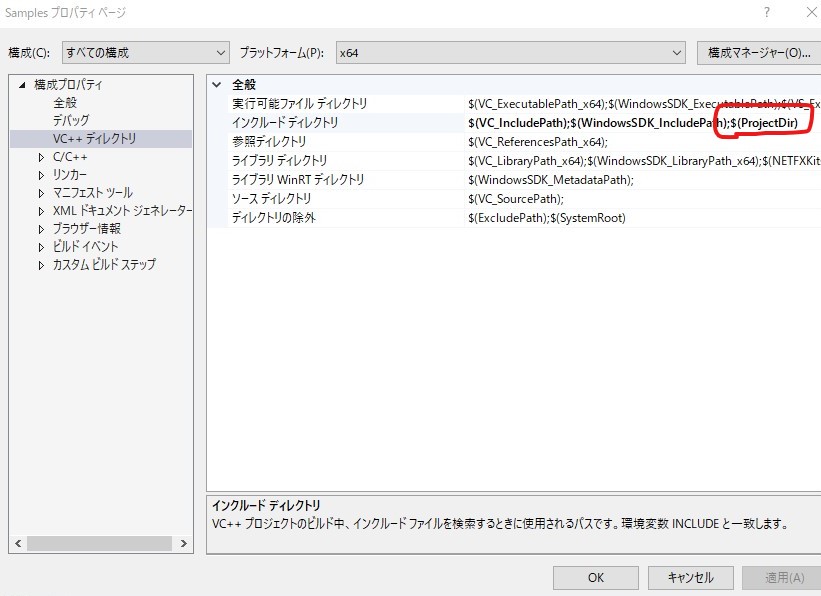Expand the C/C++ tree node
This screenshot has height=596, width=821.
[x=41, y=157]
